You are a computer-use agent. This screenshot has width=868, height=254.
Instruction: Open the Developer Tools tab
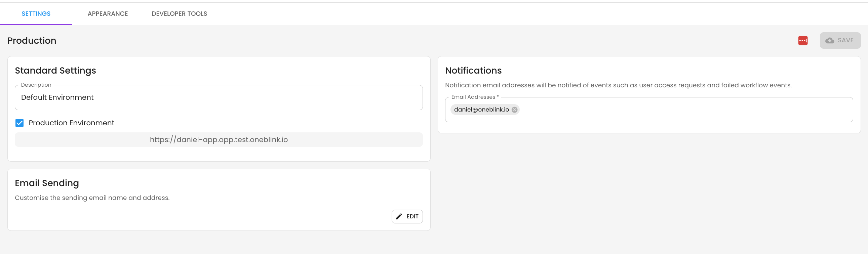click(179, 14)
